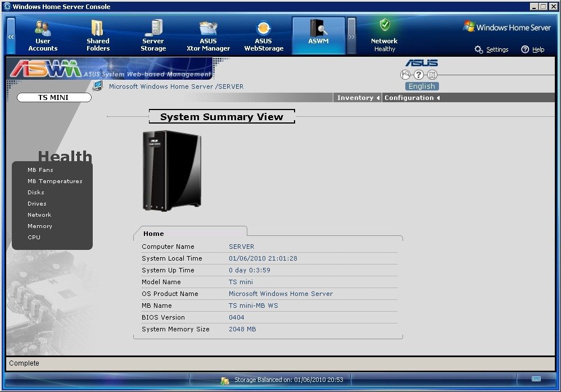
Task: Open Memory health page
Action: coord(40,226)
